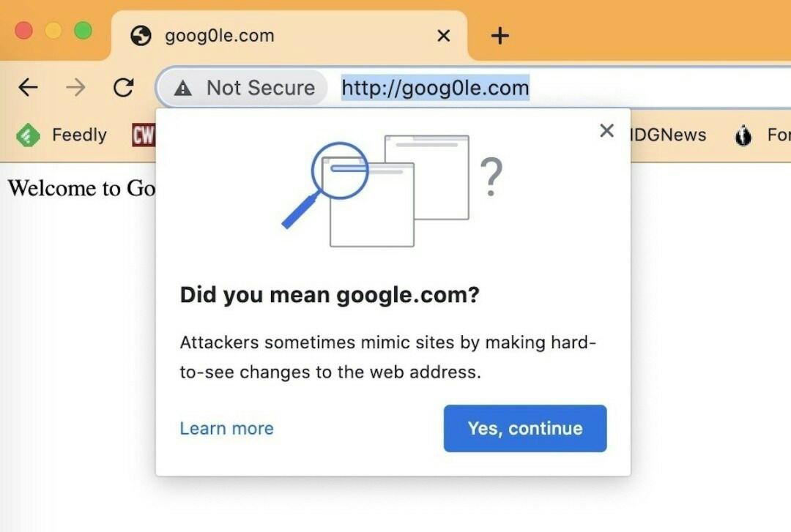The width and height of the screenshot is (791, 532).
Task: Open the IDGNews bookmark
Action: pyautogui.click(x=666, y=135)
